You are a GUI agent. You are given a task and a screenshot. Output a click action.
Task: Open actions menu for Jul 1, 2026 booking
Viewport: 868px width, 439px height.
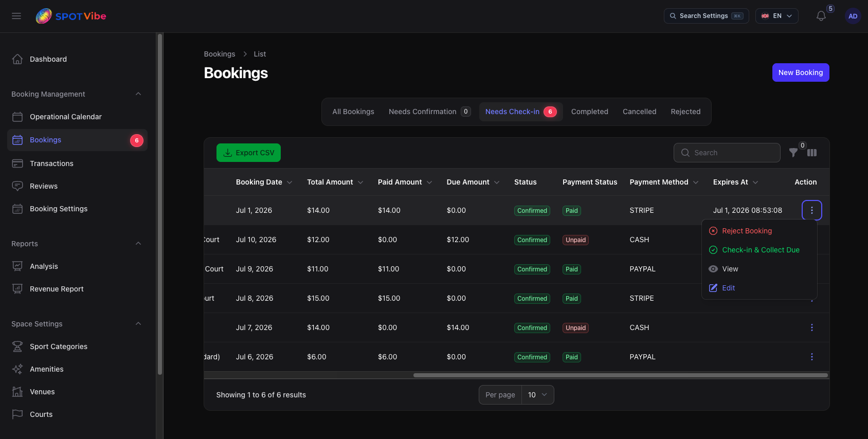812,210
